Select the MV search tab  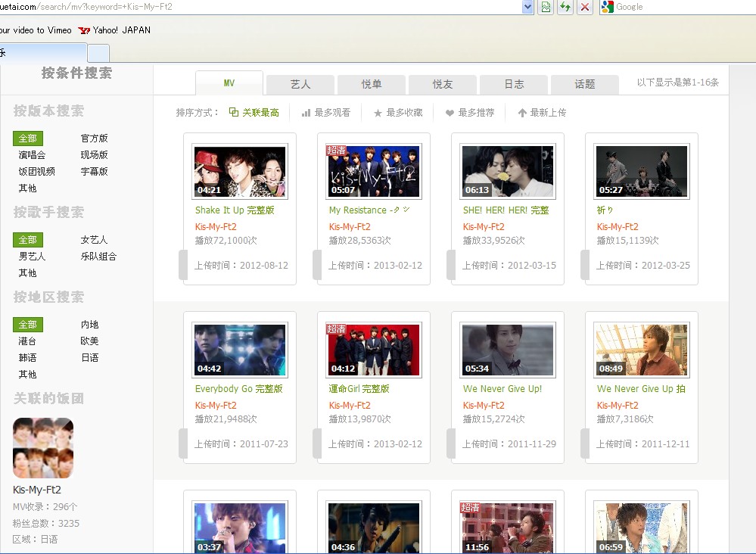tap(229, 83)
